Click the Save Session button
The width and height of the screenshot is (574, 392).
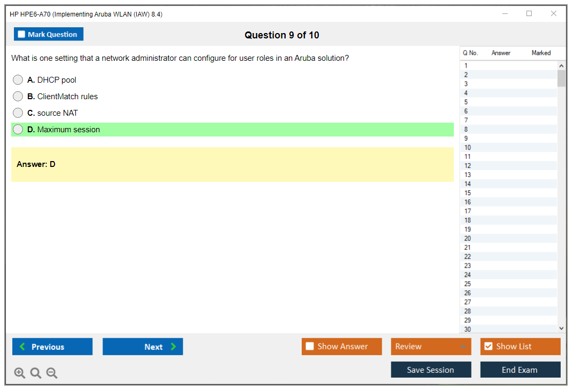click(431, 370)
